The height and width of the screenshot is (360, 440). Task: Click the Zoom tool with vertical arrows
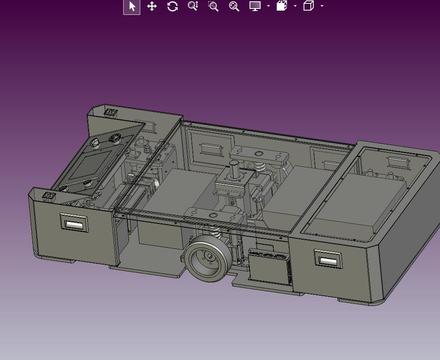coord(193,6)
